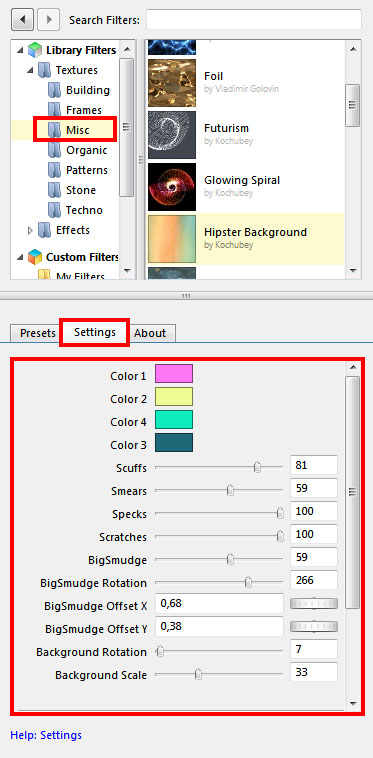Click the back navigation arrow button
The width and height of the screenshot is (373, 758).
[22, 20]
